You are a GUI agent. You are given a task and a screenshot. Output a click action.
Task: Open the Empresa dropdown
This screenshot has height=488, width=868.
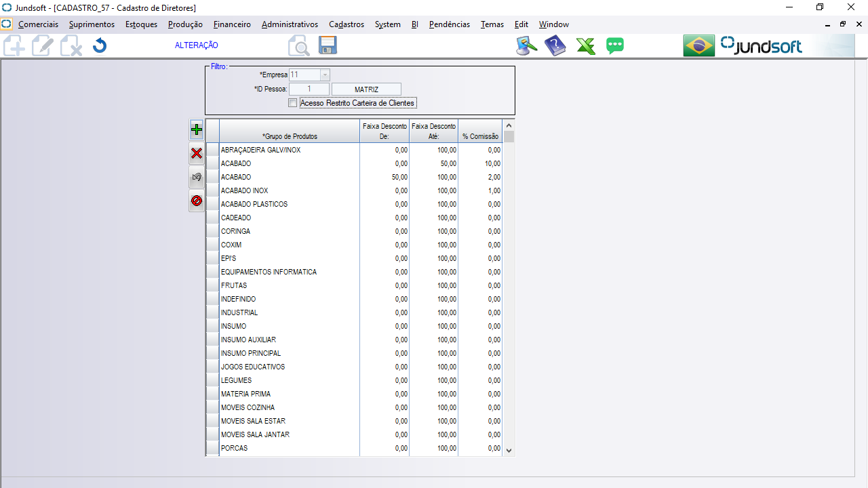coord(325,75)
